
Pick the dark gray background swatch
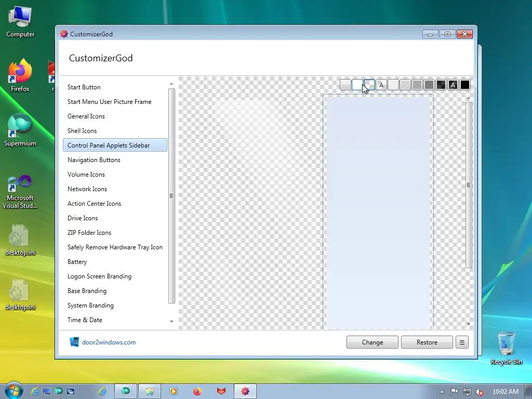coord(429,85)
